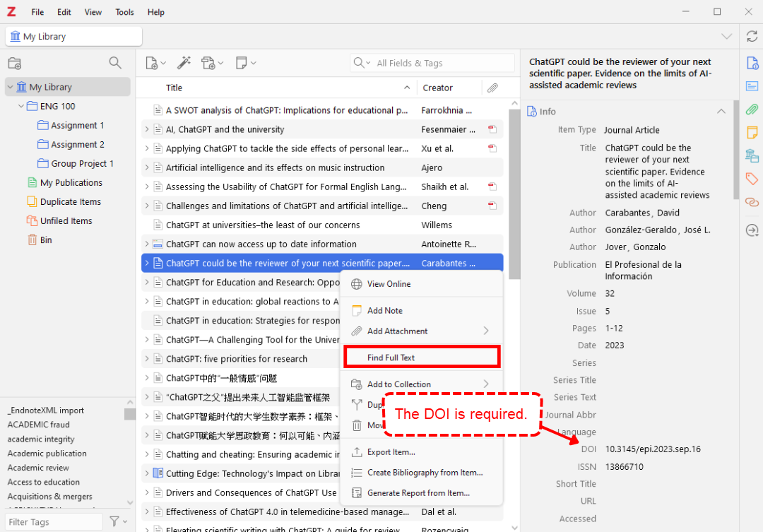This screenshot has height=532, width=763.
Task: Select the 'academic integrity' tag
Action: [x=41, y=439]
